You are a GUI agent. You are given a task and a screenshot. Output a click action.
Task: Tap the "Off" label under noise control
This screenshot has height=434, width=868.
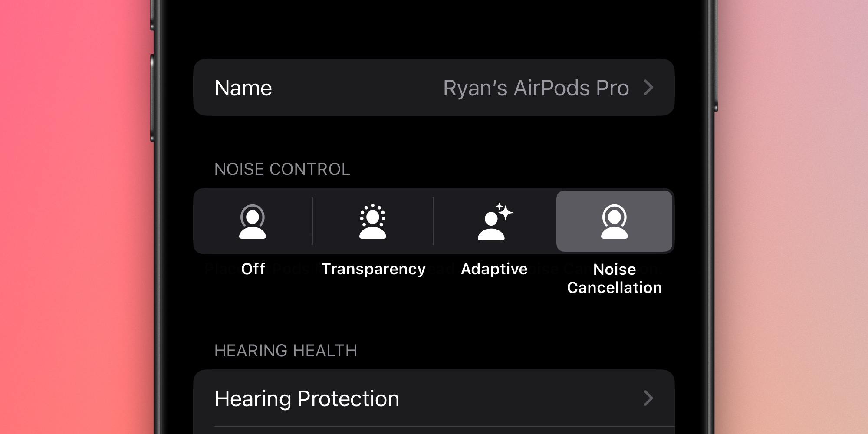pyautogui.click(x=253, y=269)
